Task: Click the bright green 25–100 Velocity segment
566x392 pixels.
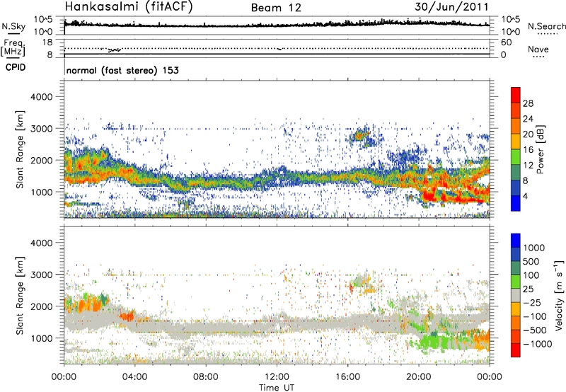Action: (x=516, y=282)
